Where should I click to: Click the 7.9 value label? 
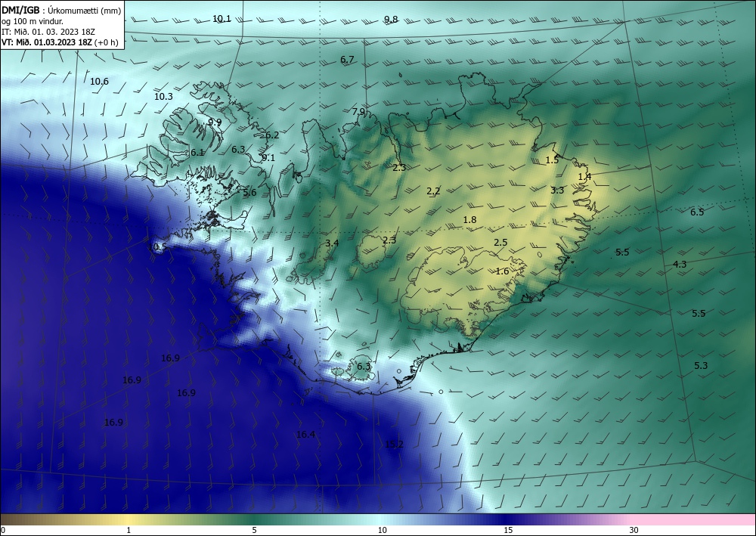pyautogui.click(x=358, y=111)
